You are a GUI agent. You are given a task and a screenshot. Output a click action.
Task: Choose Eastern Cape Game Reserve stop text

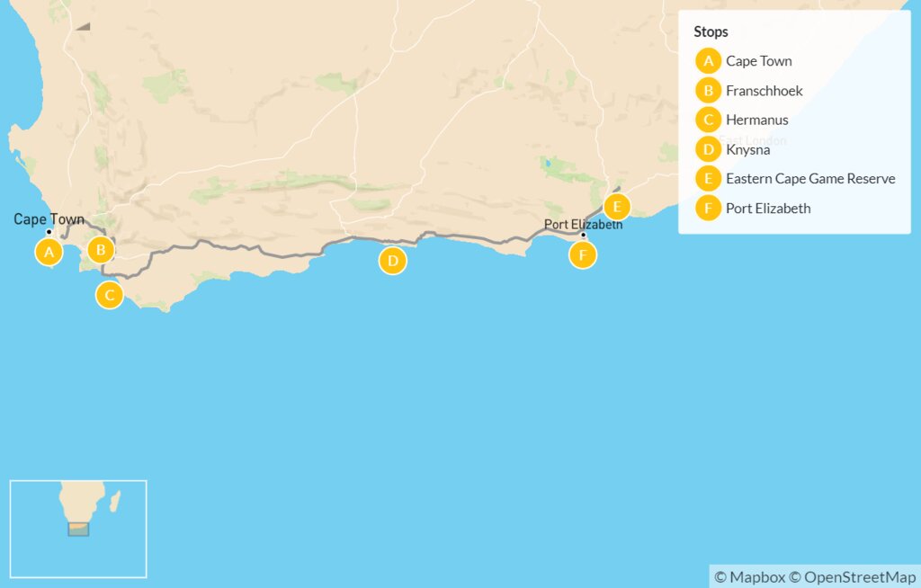[810, 179]
